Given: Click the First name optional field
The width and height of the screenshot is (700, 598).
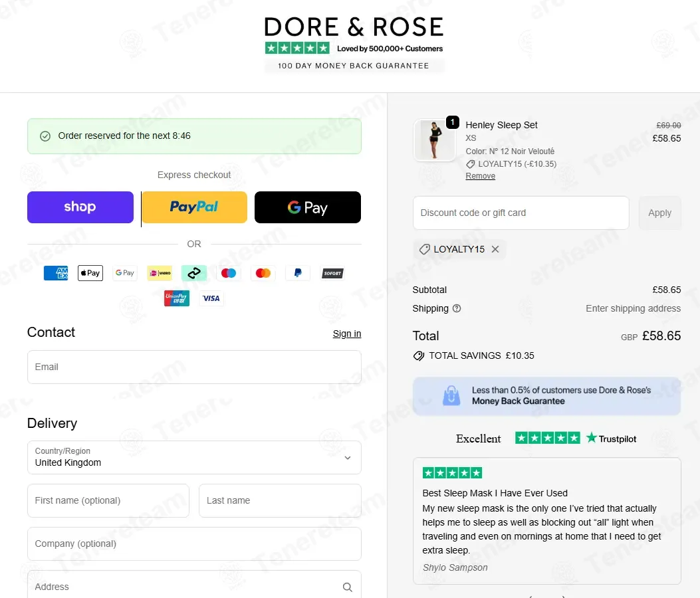Looking at the screenshot, I should pos(108,501).
